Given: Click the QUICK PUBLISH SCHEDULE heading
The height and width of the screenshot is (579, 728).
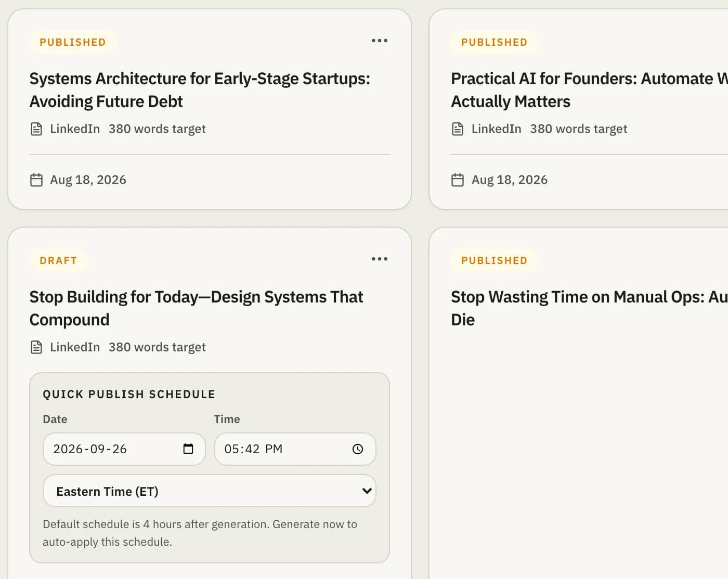Looking at the screenshot, I should point(129,394).
